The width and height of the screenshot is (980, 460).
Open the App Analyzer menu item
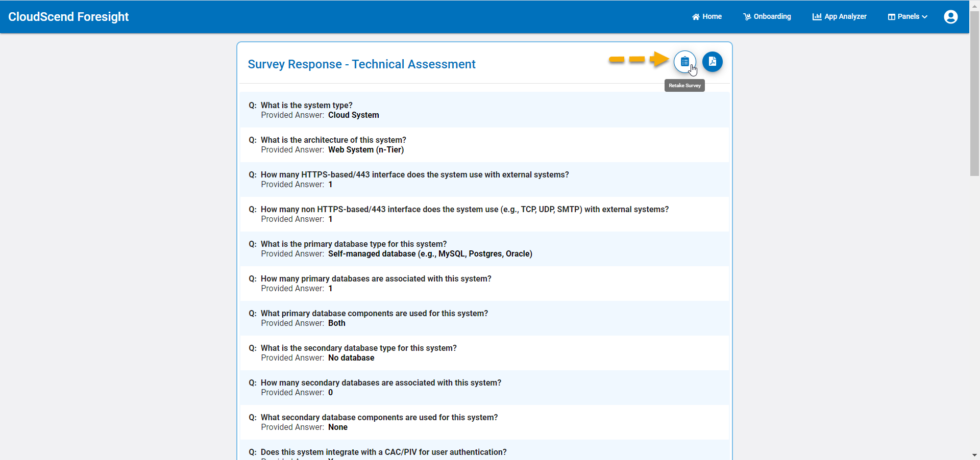tap(839, 17)
